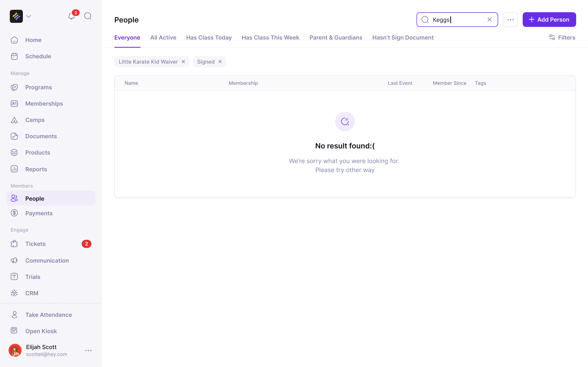Screen dimensions: 588x367
Task: Open Tickets with 2 pending
Action: (36, 244)
